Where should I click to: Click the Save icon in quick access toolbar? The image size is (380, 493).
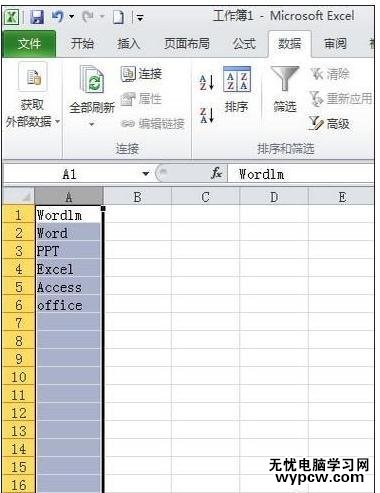[x=37, y=16]
